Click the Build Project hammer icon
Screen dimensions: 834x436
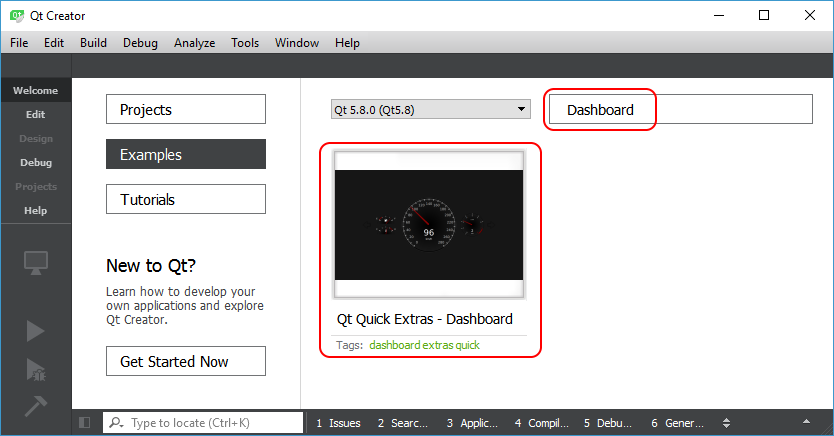click(x=35, y=405)
